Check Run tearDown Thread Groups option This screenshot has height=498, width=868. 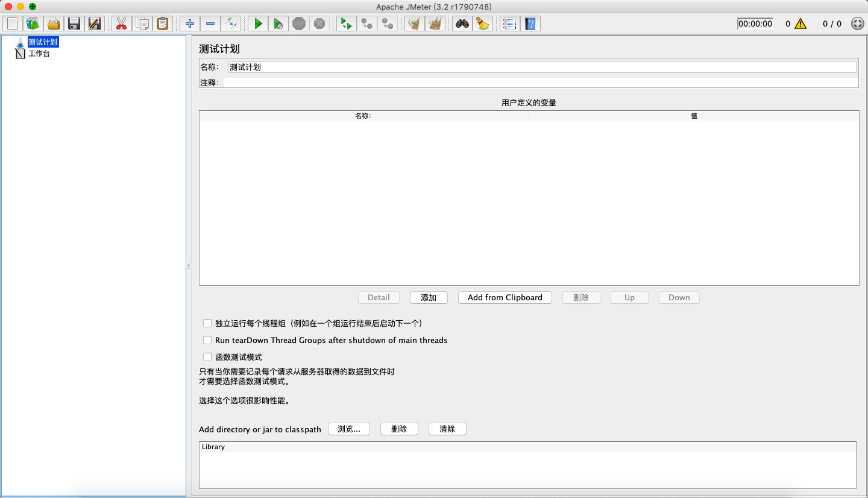click(207, 340)
